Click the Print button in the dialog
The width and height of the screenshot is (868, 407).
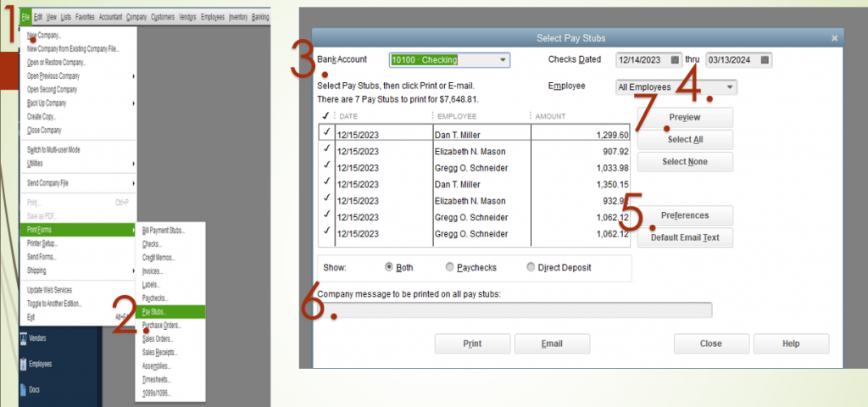472,343
